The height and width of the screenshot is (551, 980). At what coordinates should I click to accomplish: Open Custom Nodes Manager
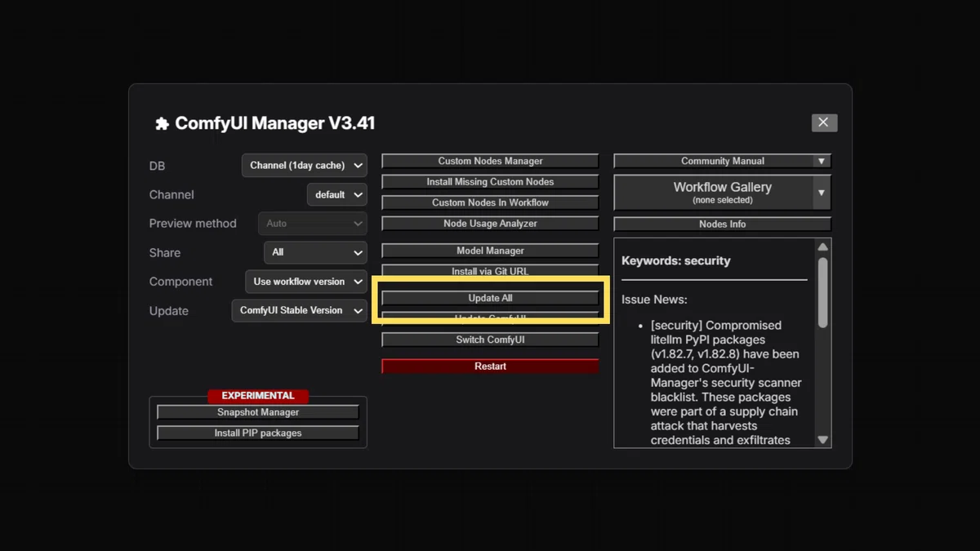(x=490, y=162)
